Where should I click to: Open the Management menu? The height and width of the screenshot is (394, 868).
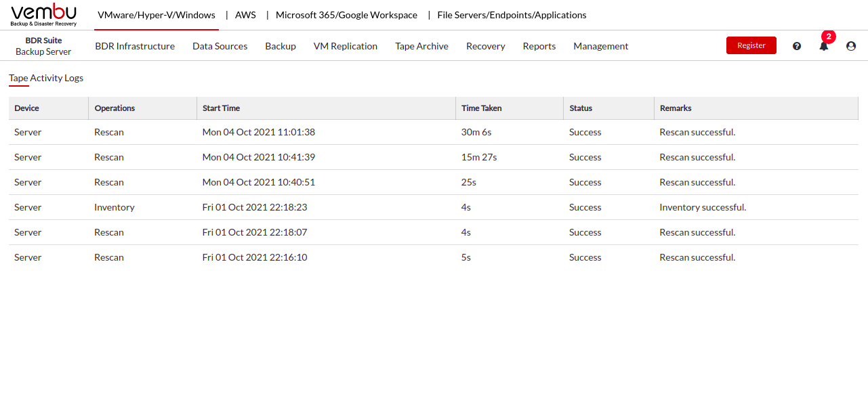point(601,46)
